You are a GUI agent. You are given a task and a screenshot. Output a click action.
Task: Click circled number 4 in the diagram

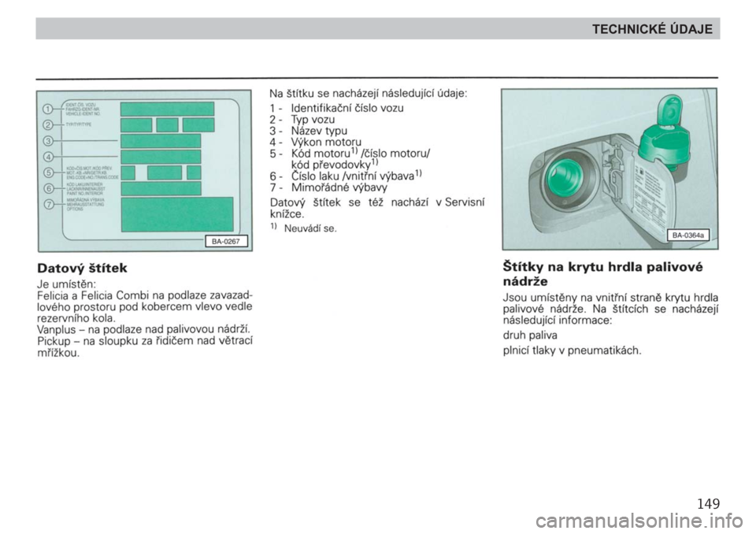48,157
